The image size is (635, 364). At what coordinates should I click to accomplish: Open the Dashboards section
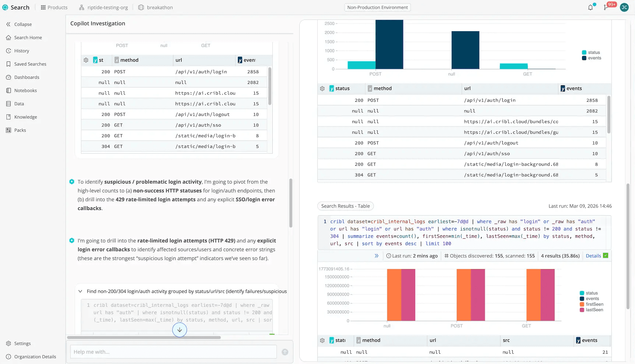(27, 77)
